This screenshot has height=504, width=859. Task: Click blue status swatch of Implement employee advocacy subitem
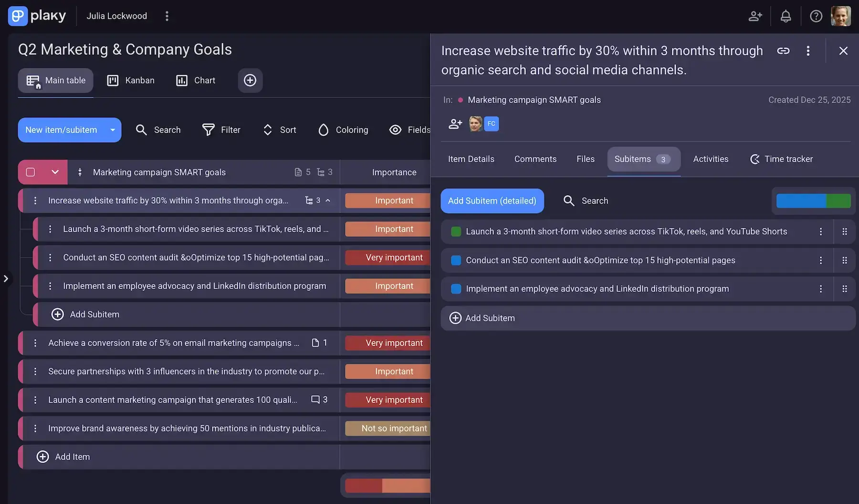[x=456, y=289]
